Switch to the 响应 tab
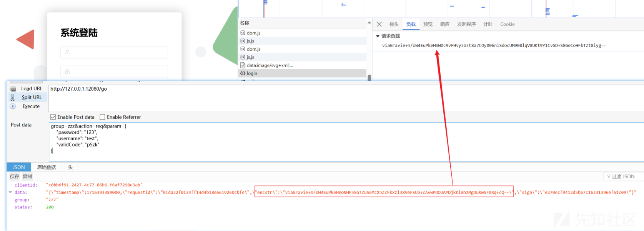The width and height of the screenshot is (644, 231). (444, 24)
